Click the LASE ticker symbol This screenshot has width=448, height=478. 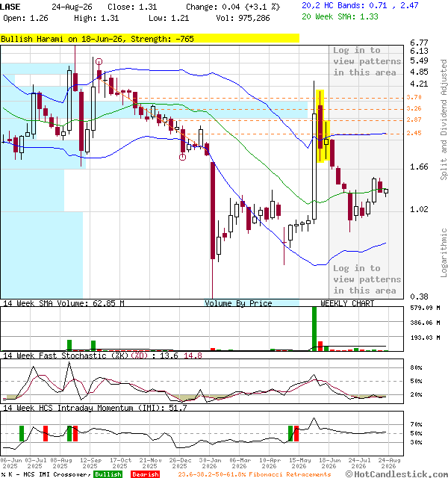10,7
